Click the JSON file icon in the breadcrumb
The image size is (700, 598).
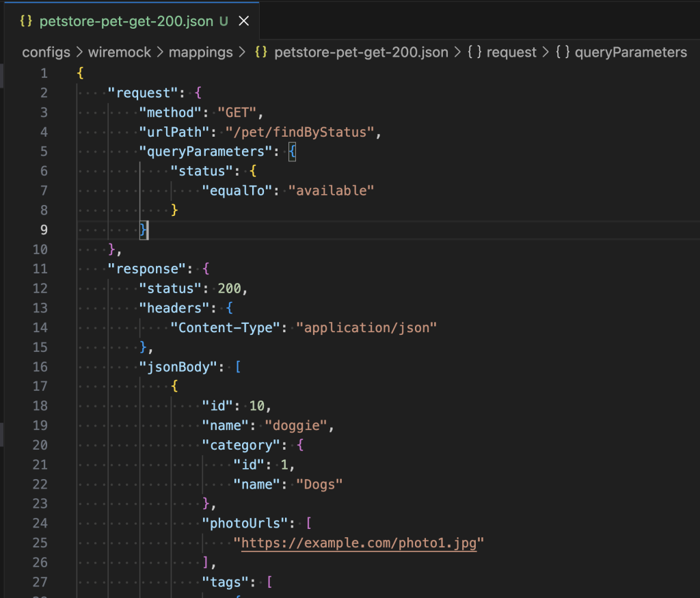pyautogui.click(x=260, y=53)
